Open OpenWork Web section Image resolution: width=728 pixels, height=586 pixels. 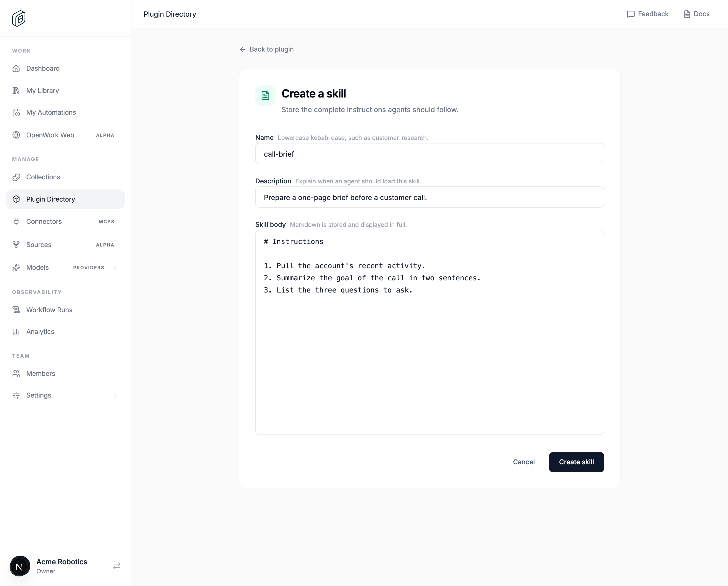point(65,135)
